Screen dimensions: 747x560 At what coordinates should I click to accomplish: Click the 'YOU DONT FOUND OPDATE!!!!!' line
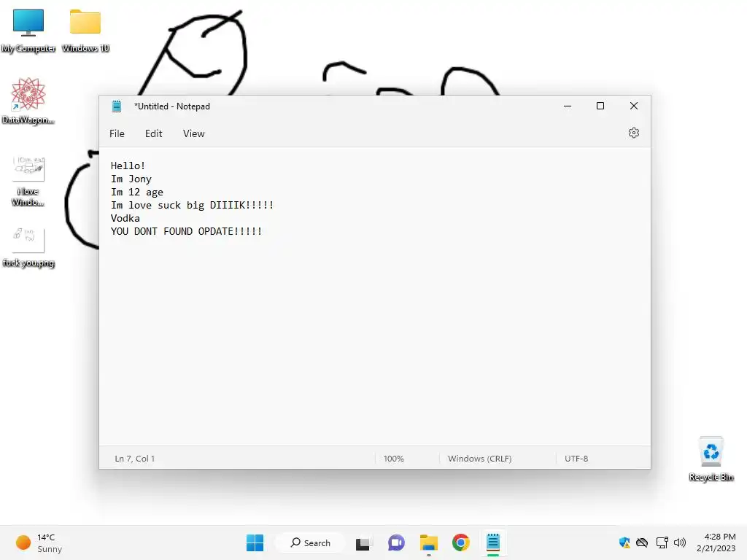coord(186,231)
